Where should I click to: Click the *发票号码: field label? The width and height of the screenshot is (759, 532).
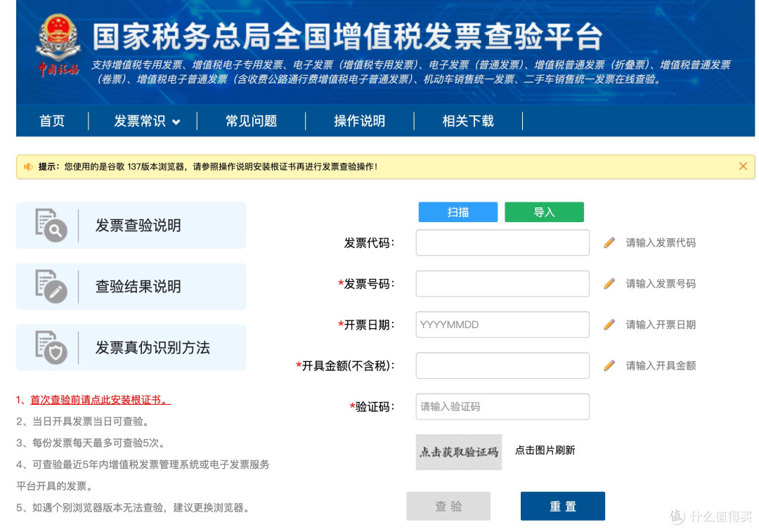point(366,284)
